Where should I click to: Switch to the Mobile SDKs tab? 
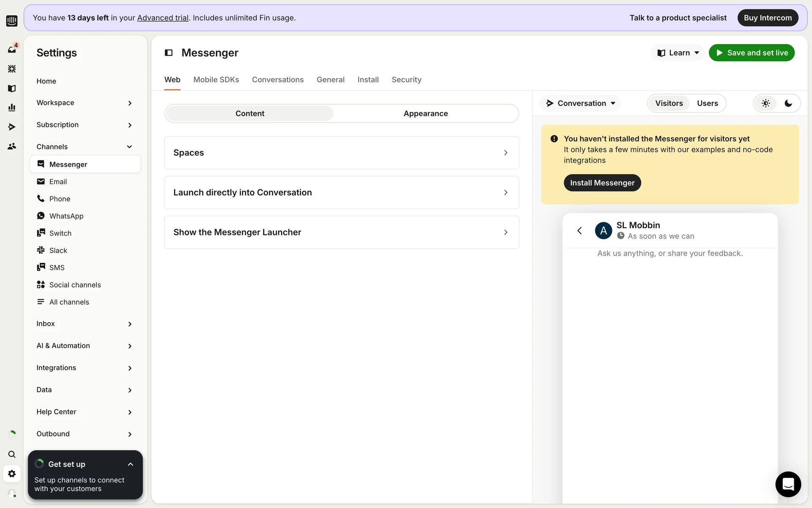click(x=216, y=80)
